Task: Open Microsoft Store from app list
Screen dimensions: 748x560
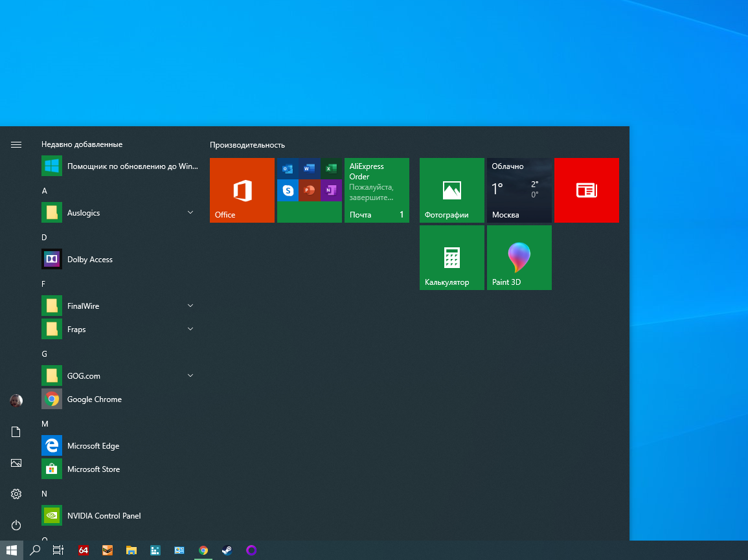Action: [120, 469]
